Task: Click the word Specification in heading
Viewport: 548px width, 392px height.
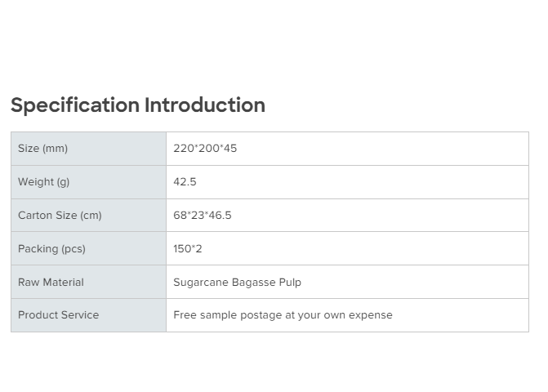Action: tap(75, 105)
